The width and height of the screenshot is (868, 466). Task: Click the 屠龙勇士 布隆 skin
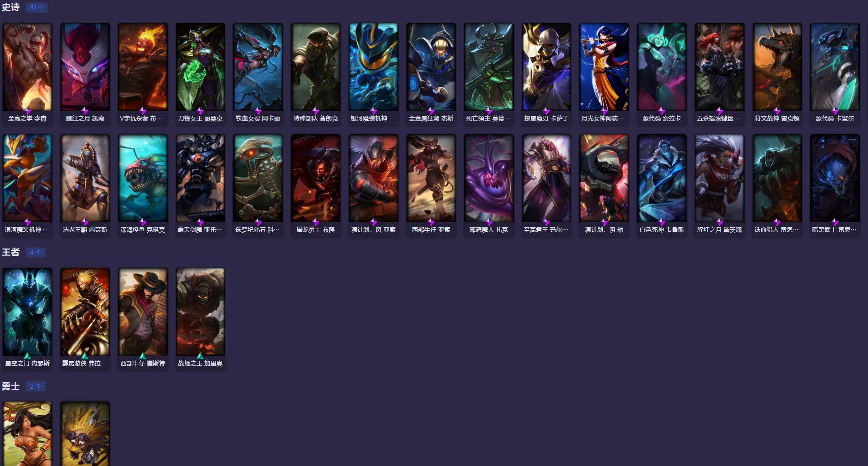[316, 185]
